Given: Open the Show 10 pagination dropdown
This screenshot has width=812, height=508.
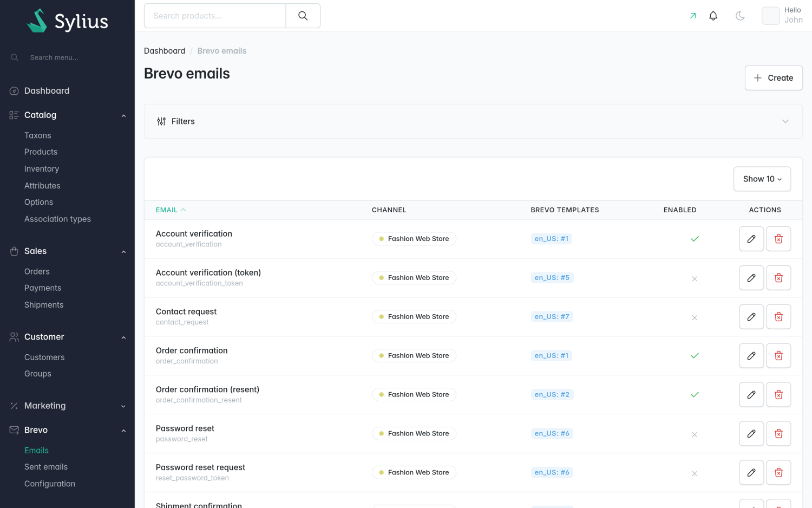Looking at the screenshot, I should (x=762, y=179).
